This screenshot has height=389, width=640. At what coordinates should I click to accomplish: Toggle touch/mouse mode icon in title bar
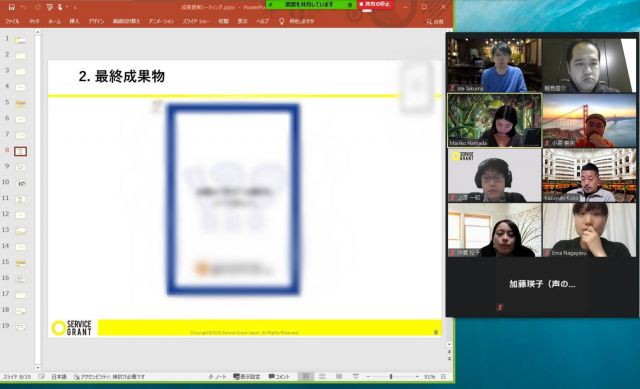point(60,7)
